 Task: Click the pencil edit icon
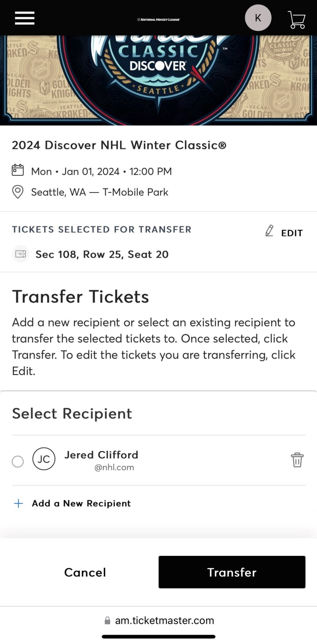point(269,231)
